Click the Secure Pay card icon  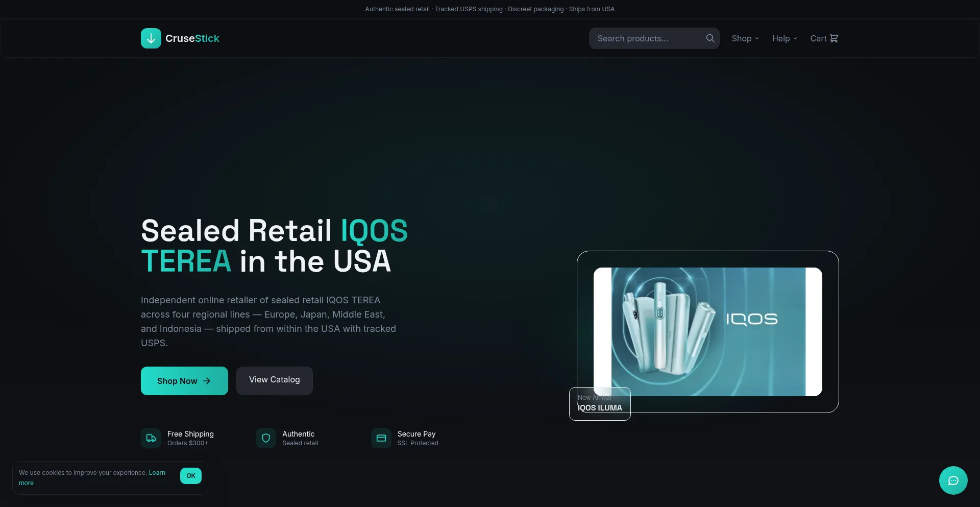381,438
